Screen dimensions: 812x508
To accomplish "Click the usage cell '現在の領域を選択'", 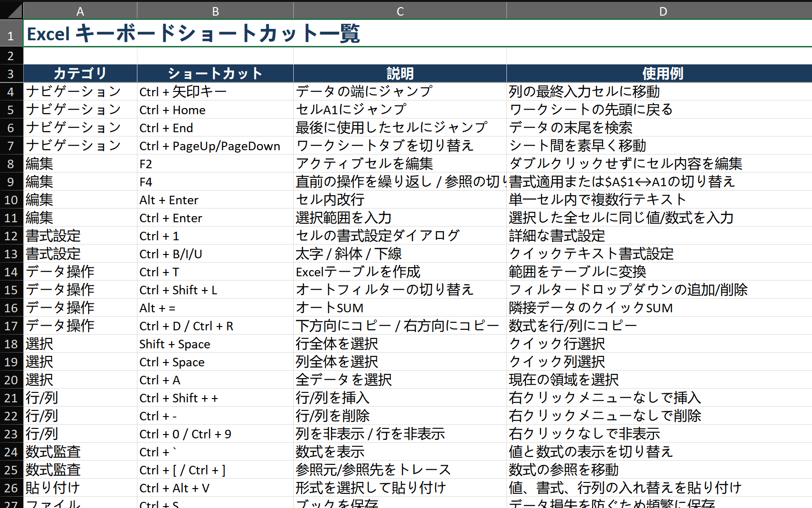I will (659, 380).
